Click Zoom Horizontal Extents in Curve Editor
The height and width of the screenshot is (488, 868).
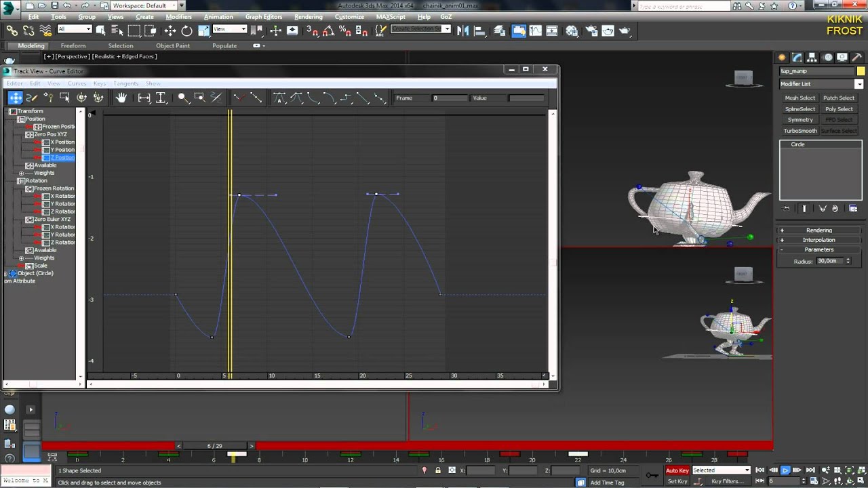point(144,98)
